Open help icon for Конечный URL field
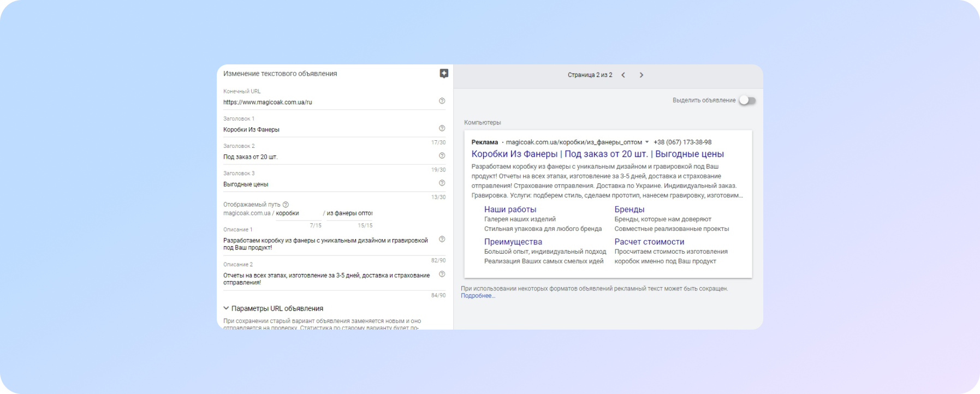Screen dimensions: 980x394 442,101
